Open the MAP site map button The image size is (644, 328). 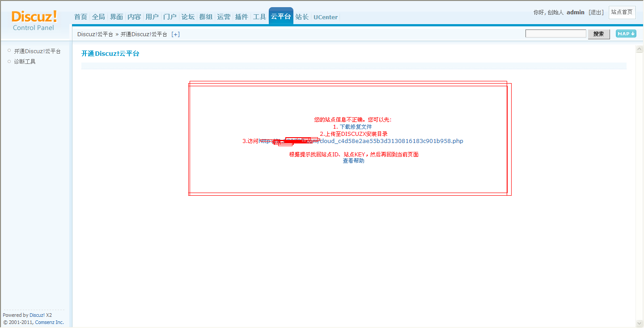coord(626,34)
